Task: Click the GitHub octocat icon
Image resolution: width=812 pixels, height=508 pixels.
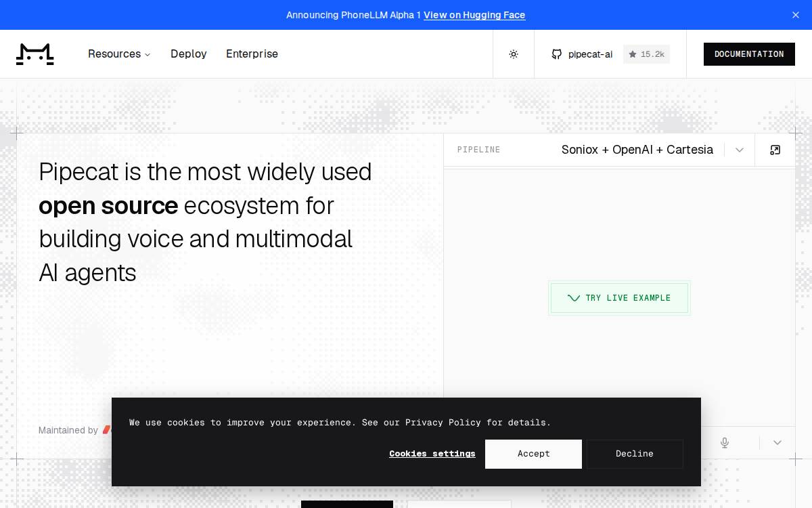Action: coord(557,54)
